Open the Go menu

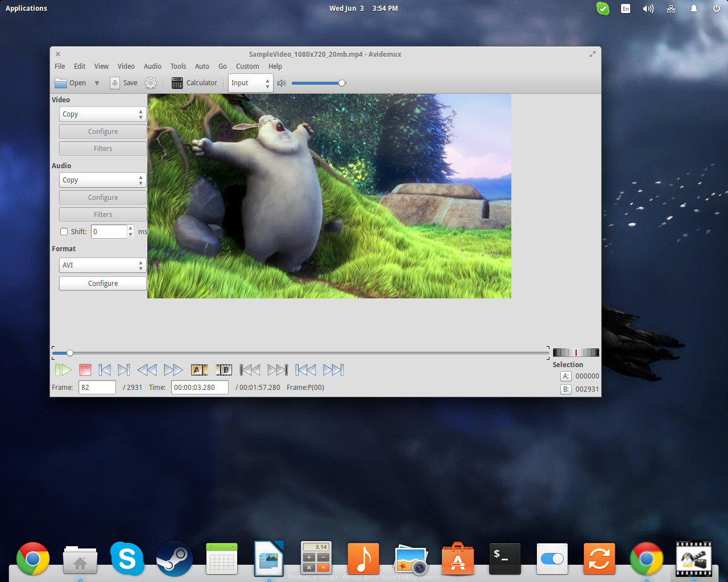(222, 66)
